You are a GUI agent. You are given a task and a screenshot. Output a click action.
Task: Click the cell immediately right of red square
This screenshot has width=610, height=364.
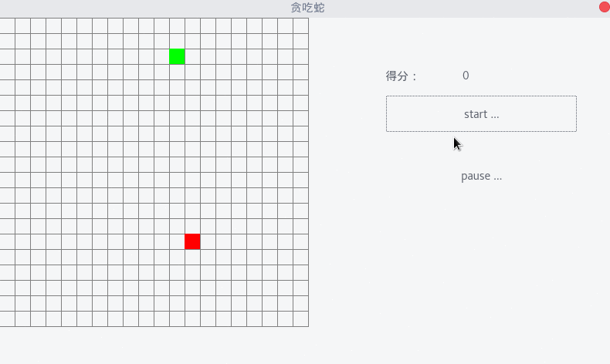pyautogui.click(x=208, y=241)
